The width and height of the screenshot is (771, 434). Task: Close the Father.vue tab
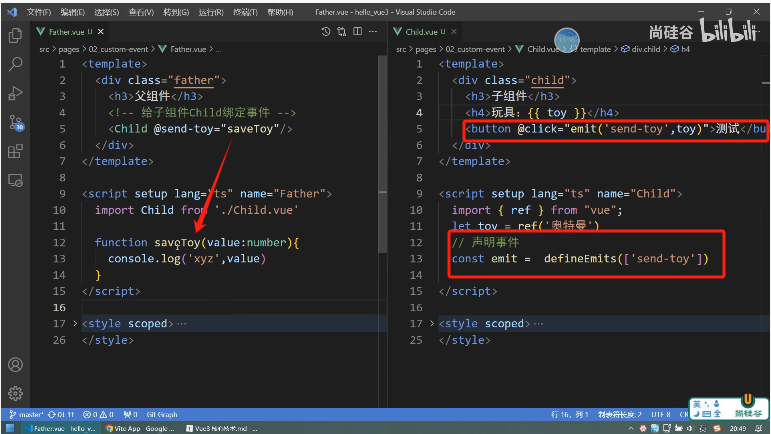101,31
